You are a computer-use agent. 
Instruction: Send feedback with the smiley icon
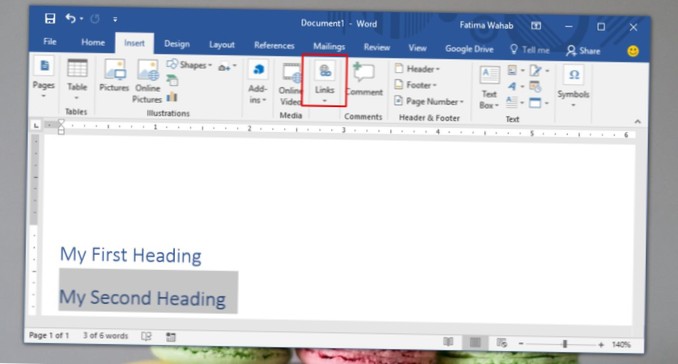point(633,51)
